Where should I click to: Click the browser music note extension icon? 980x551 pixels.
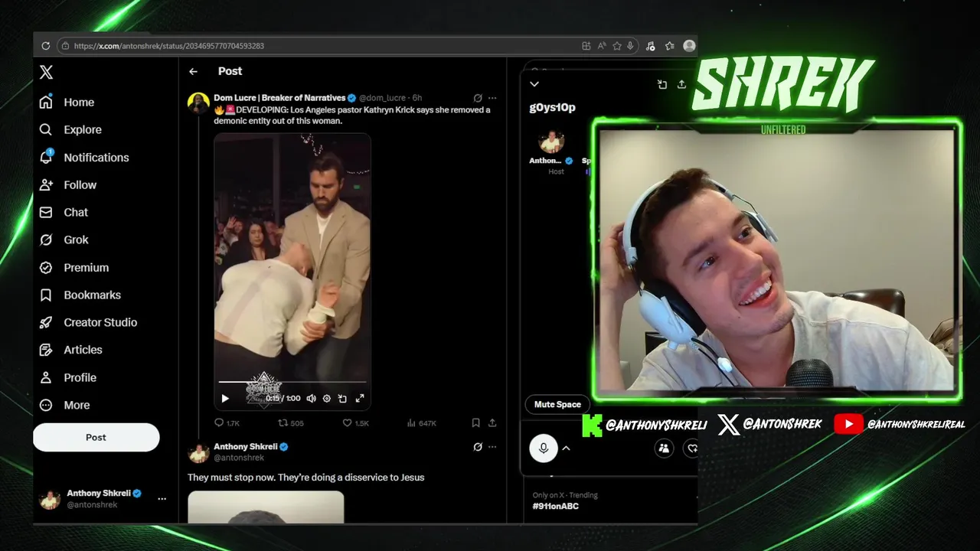point(651,46)
